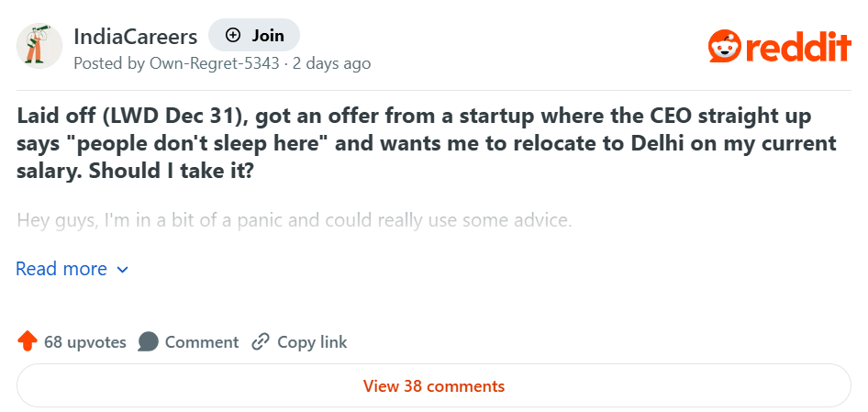Viewport: 868px width, 412px height.
Task: Click the '2 days ago' timestamp
Action: pos(332,63)
